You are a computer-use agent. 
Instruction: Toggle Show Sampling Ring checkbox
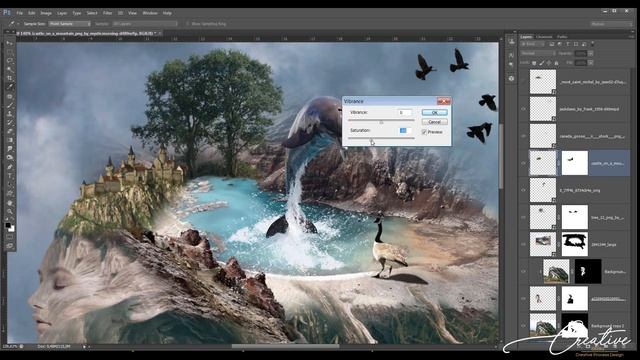point(187,24)
